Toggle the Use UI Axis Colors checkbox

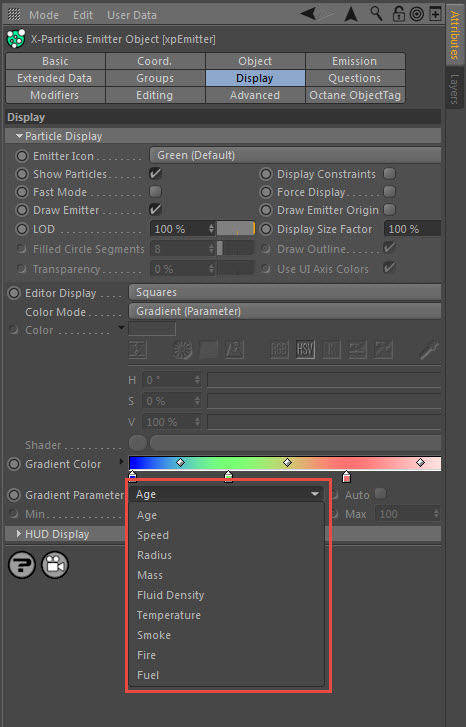(x=389, y=268)
